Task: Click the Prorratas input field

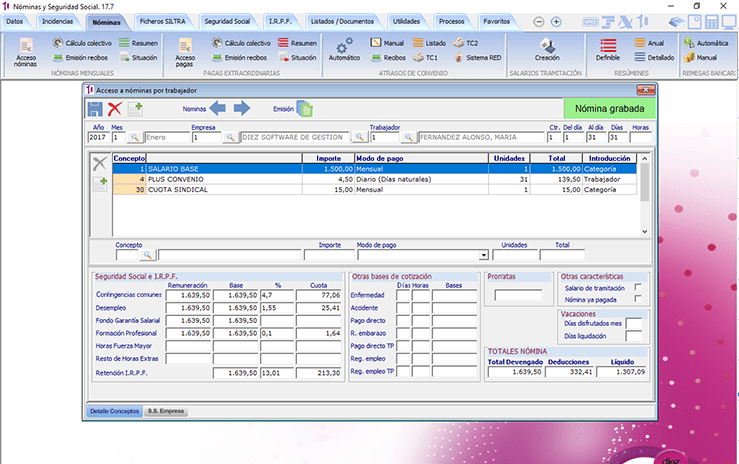Action: tap(517, 294)
